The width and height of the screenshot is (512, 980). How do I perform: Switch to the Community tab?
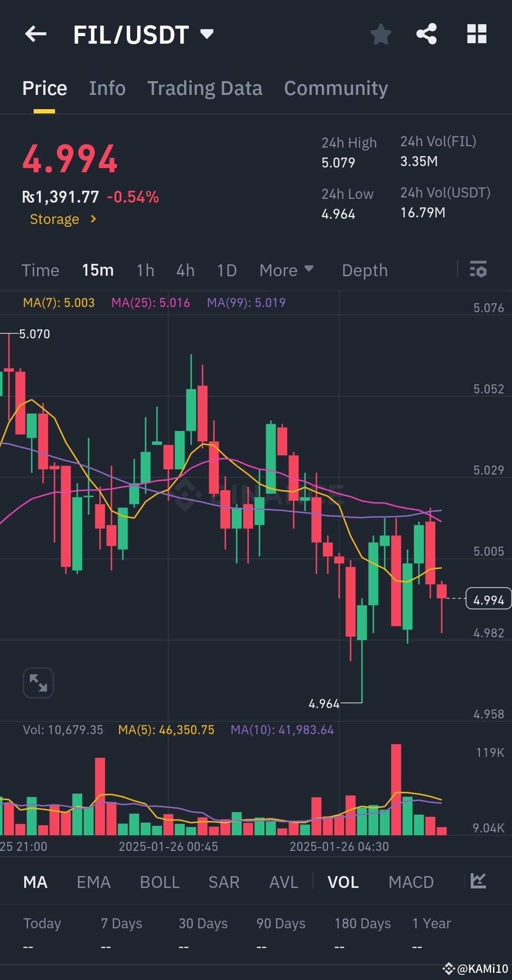(x=335, y=88)
